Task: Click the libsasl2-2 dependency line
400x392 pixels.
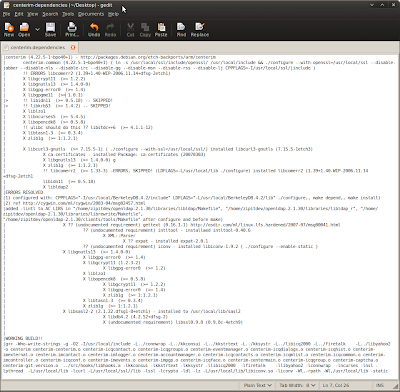Action: (152, 311)
